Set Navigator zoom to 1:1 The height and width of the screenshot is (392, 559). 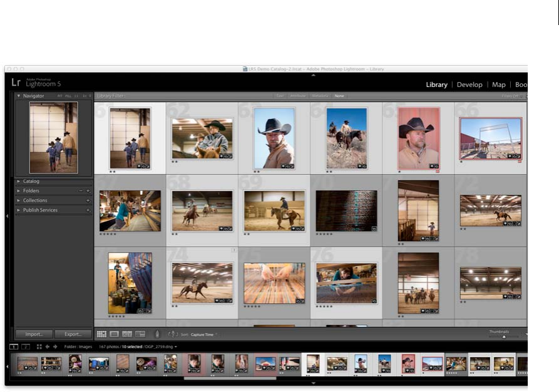[76, 96]
